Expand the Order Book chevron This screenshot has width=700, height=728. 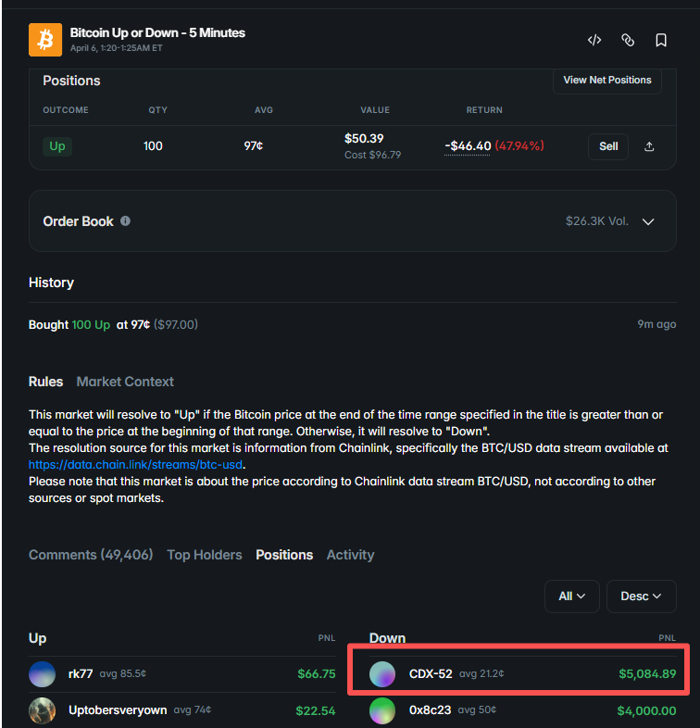[648, 221]
